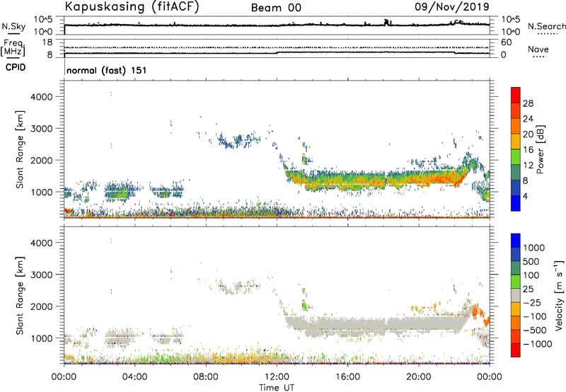566x392 pixels.
Task: Click the 'Kapuskasing (fitACF)' title text
Action: click(x=132, y=6)
